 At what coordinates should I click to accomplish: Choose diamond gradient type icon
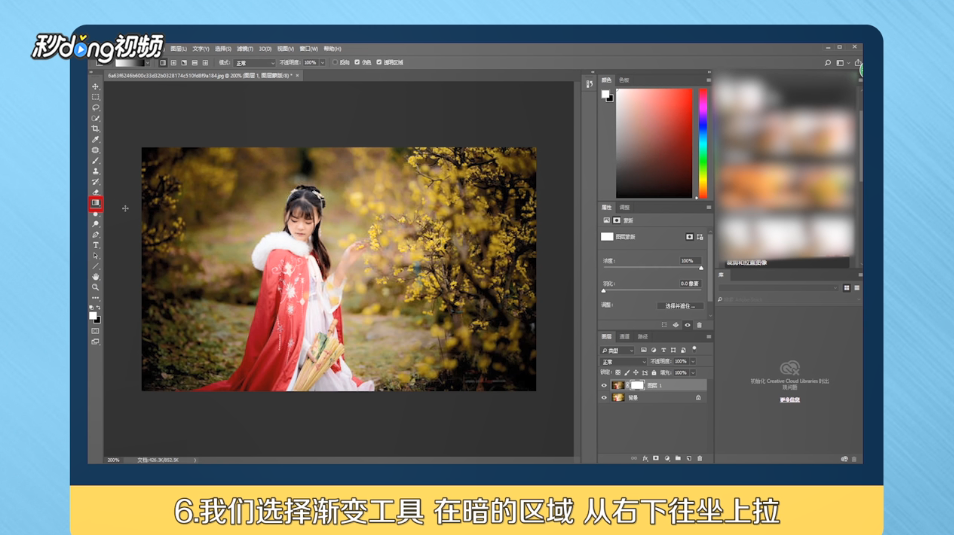(x=205, y=63)
